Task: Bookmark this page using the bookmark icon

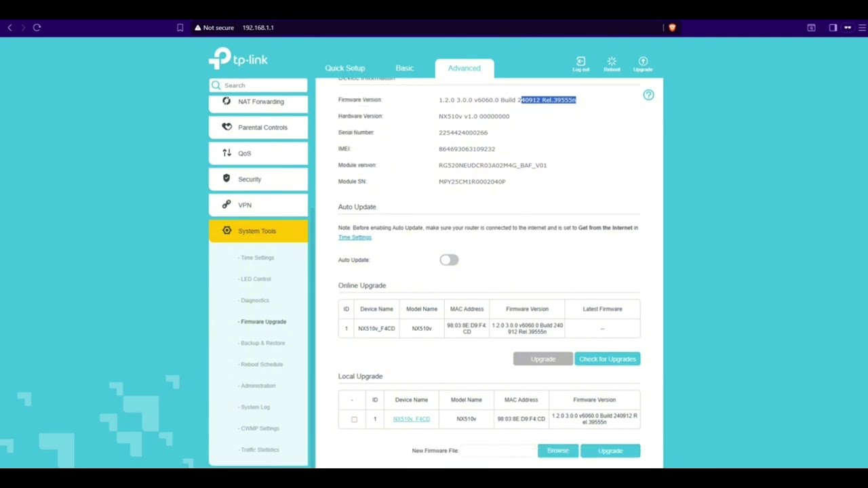Action: tap(180, 28)
